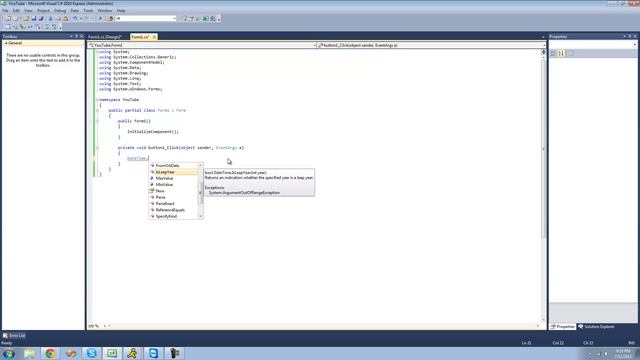640x360 pixels.
Task: Switch to the Solution Explorer tab
Action: 596,327
